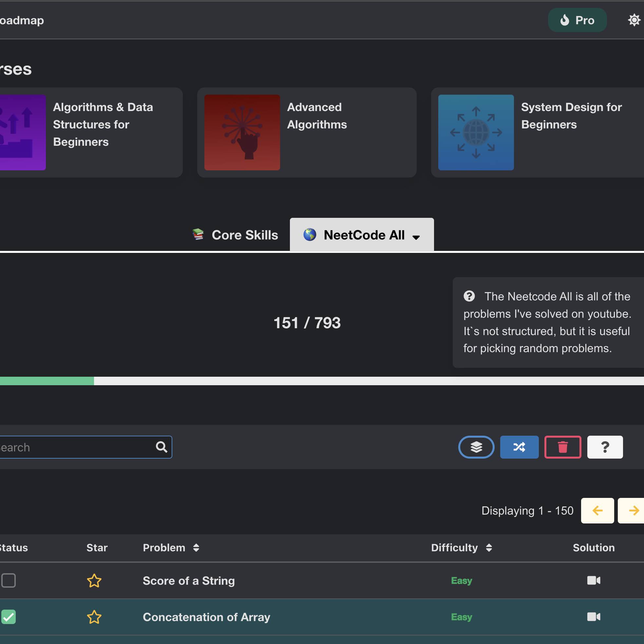The height and width of the screenshot is (644, 644).
Task: Sort problems using the Problem column arrows
Action: click(196, 548)
